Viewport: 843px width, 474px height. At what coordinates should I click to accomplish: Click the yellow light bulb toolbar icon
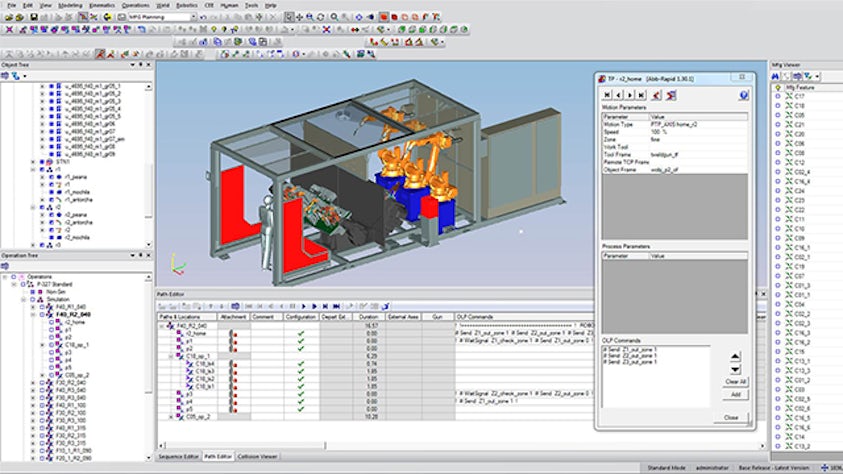pyautogui.click(x=213, y=30)
